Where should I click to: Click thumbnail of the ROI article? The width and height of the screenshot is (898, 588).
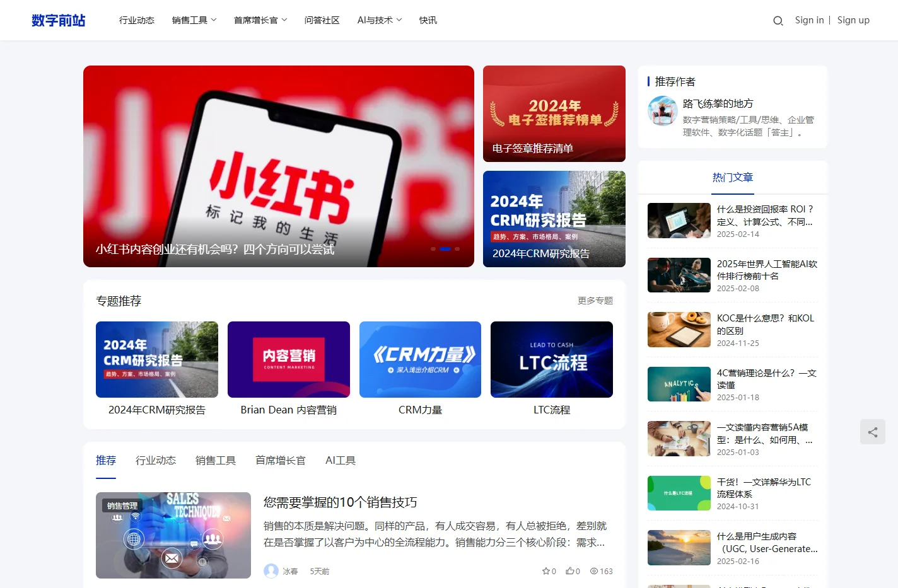coord(679,221)
